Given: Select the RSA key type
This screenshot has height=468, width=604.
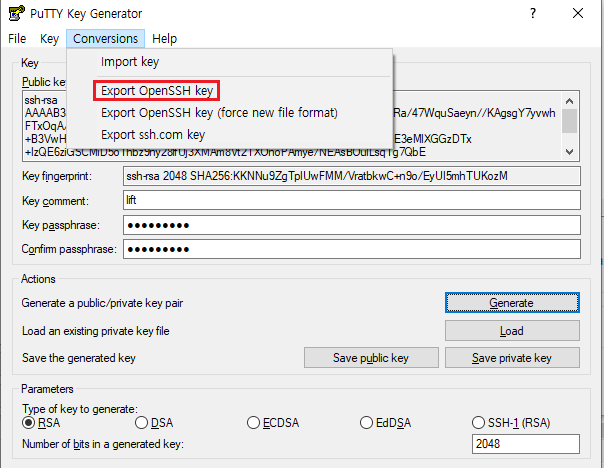Looking at the screenshot, I should [x=41, y=423].
